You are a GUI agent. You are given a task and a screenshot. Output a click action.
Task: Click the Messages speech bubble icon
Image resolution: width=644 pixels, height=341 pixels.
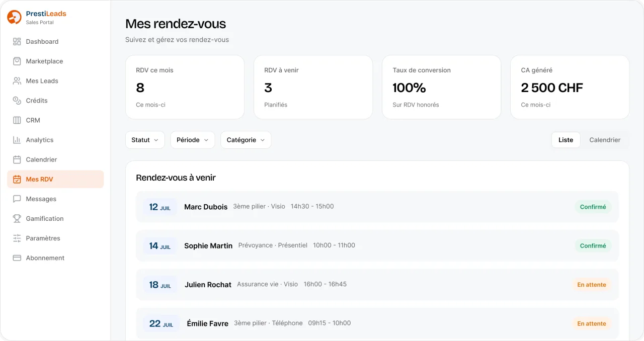pos(17,199)
